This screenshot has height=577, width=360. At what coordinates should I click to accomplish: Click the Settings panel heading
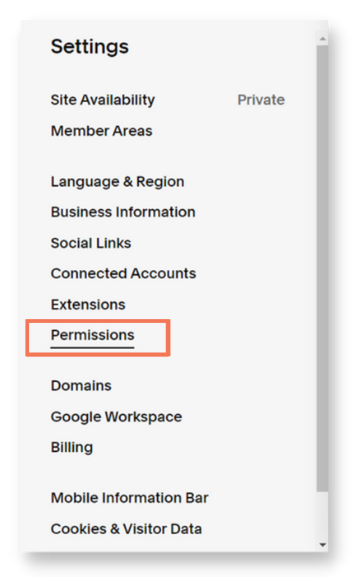point(90,47)
